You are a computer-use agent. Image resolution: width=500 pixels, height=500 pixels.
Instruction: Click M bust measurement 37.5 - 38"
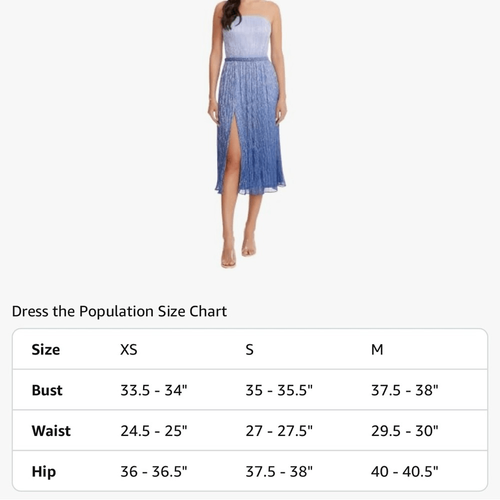(405, 390)
